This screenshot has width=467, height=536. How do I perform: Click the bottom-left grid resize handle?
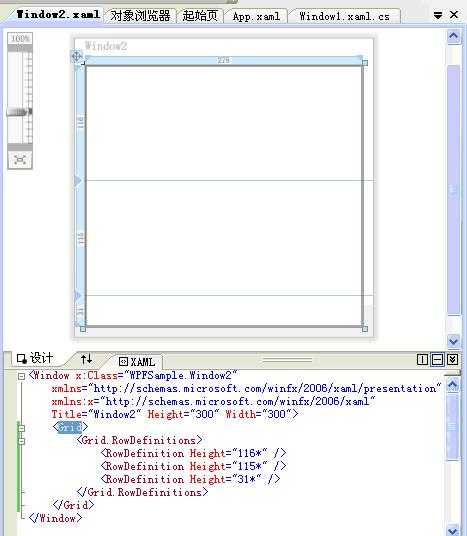pos(83,329)
